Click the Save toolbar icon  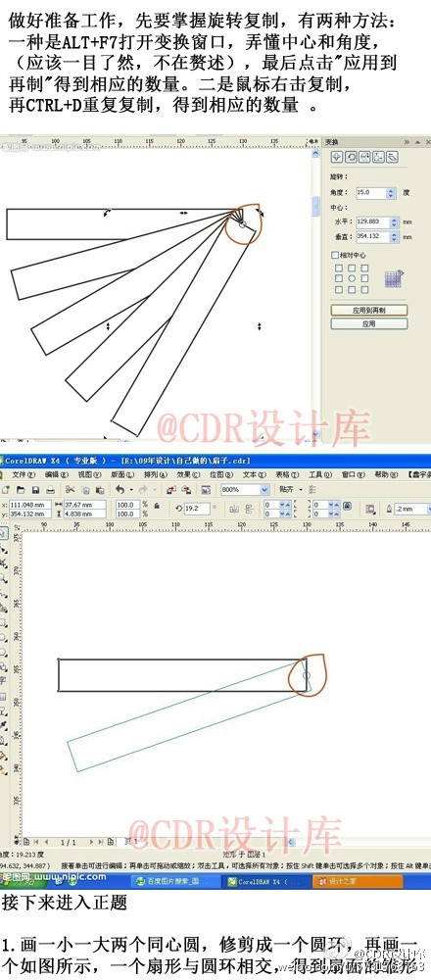click(35, 490)
